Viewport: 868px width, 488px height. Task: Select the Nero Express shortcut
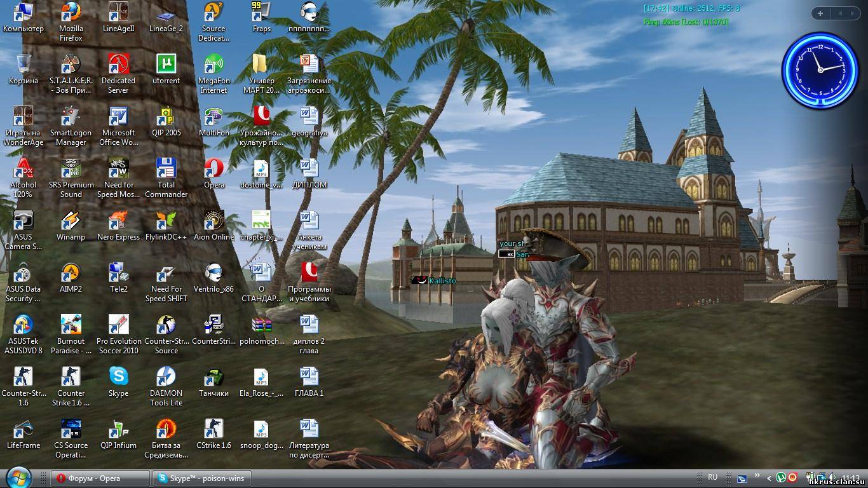pos(118,221)
